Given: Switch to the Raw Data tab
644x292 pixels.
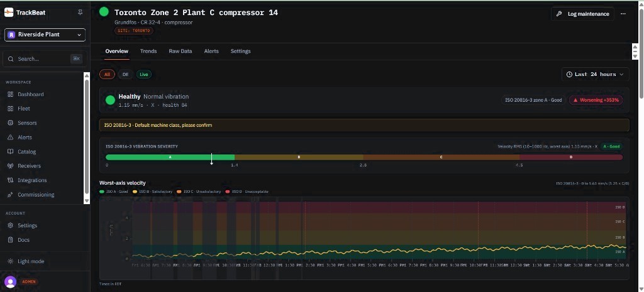Looking at the screenshot, I should pos(180,51).
